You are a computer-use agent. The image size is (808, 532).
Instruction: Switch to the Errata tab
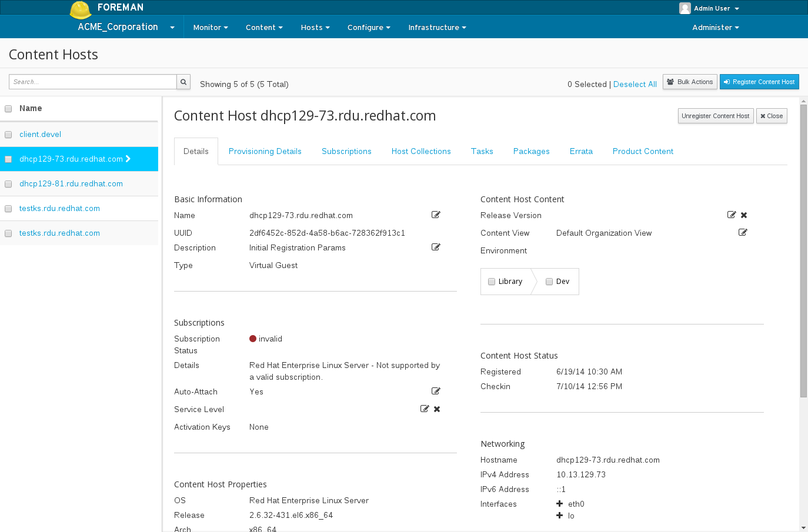(581, 151)
